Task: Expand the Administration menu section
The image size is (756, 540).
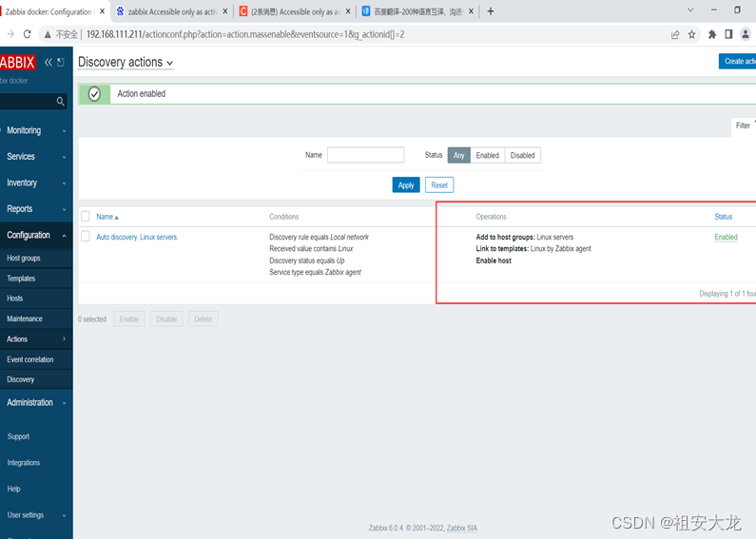Action: pyautogui.click(x=36, y=402)
